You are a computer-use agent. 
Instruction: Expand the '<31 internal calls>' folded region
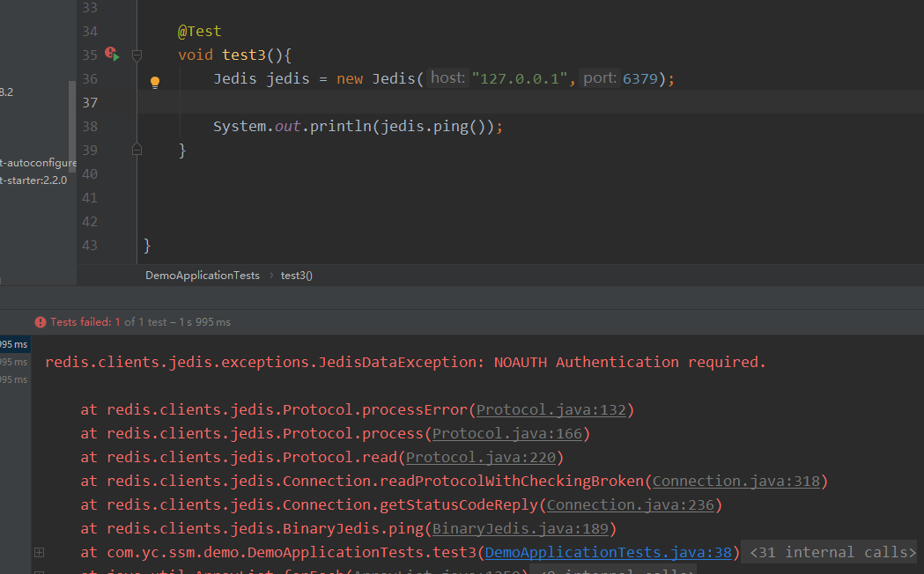click(832, 552)
